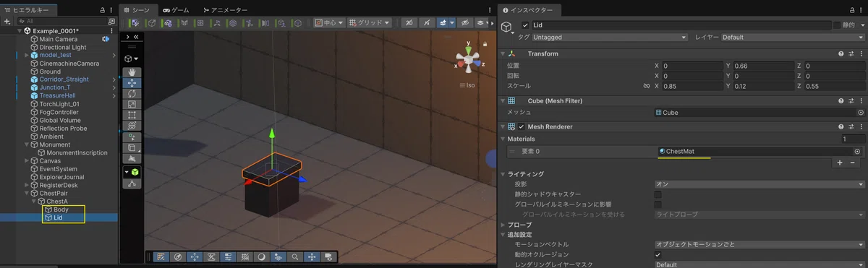The height and width of the screenshot is (268, 868).
Task: Toggle the inspector panel lock icon
Action: pyautogui.click(x=851, y=10)
